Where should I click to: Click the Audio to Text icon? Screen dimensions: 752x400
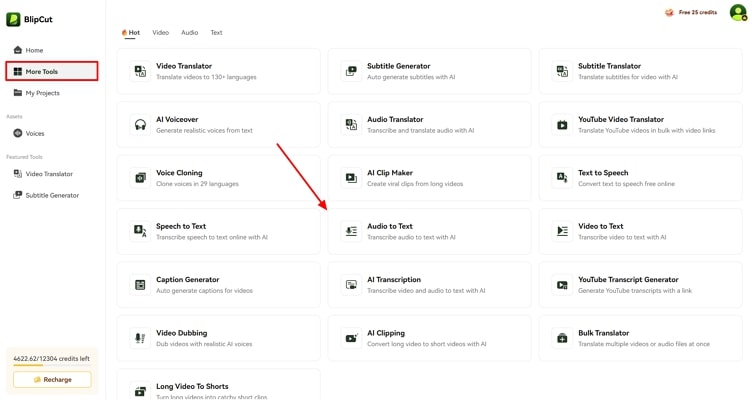[351, 232]
